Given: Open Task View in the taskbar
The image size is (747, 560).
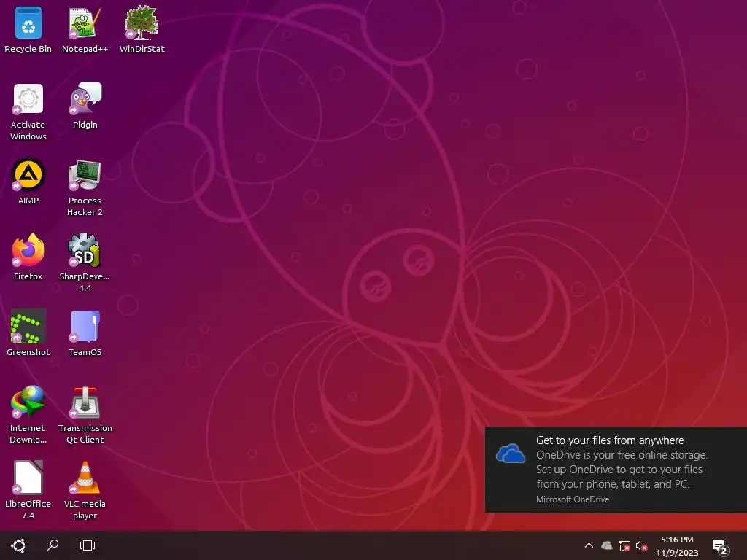Looking at the screenshot, I should (x=88, y=545).
